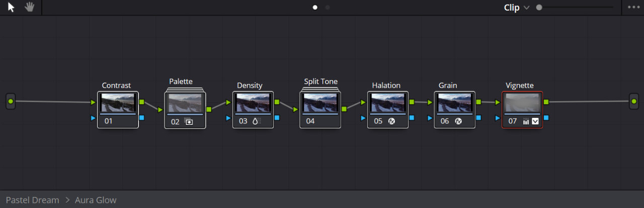Click the node graph source input connector

[x=11, y=101]
